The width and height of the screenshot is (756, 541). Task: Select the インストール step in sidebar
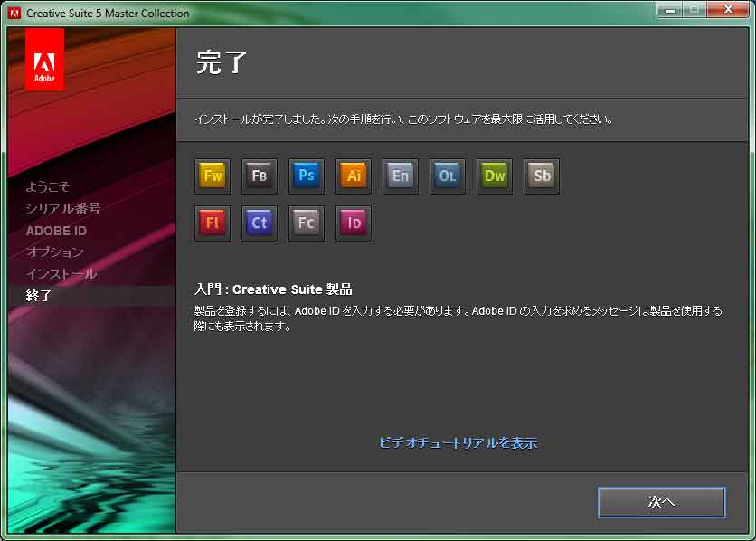pyautogui.click(x=61, y=274)
